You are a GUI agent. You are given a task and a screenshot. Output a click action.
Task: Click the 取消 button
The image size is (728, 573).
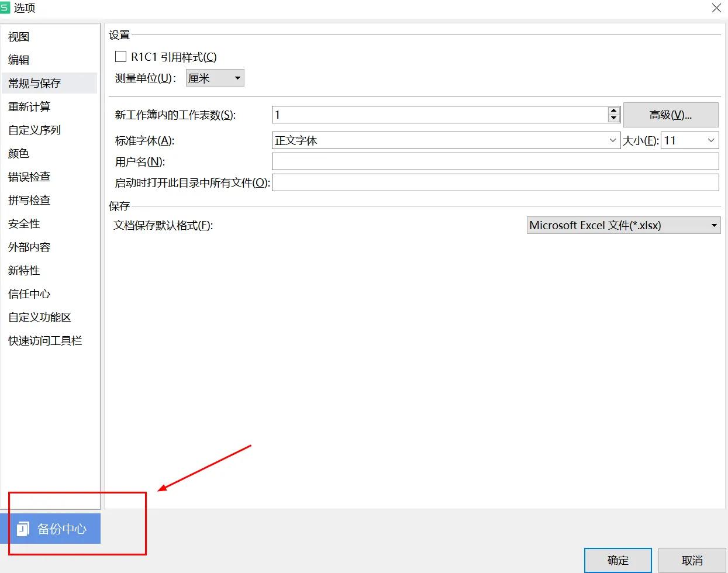tap(692, 560)
